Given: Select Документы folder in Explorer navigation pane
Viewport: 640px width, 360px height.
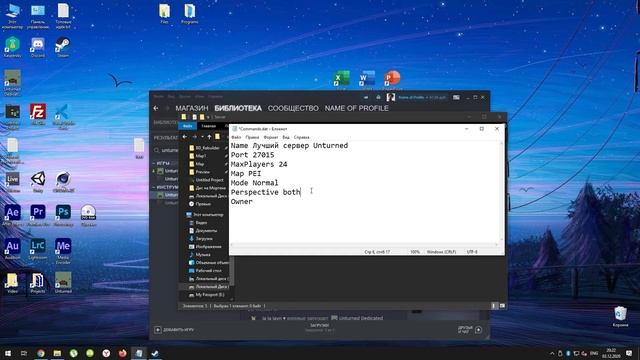Looking at the screenshot, I should (203, 231).
